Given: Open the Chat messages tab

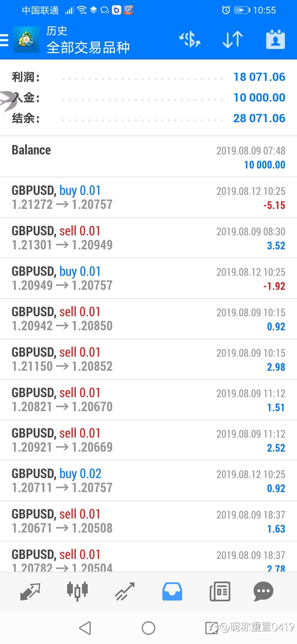Looking at the screenshot, I should 263,591.
